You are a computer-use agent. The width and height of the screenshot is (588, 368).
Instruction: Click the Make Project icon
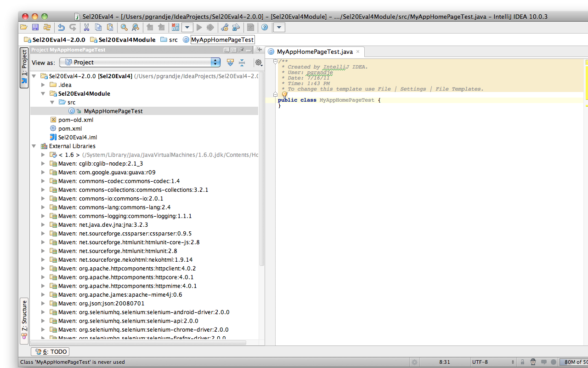pos(175,28)
